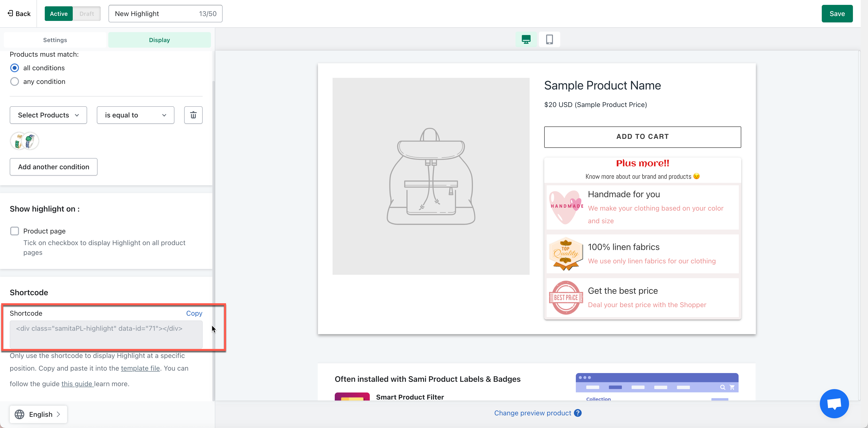Select the all conditions radio
Viewport: 868px width, 428px height.
pyautogui.click(x=15, y=68)
